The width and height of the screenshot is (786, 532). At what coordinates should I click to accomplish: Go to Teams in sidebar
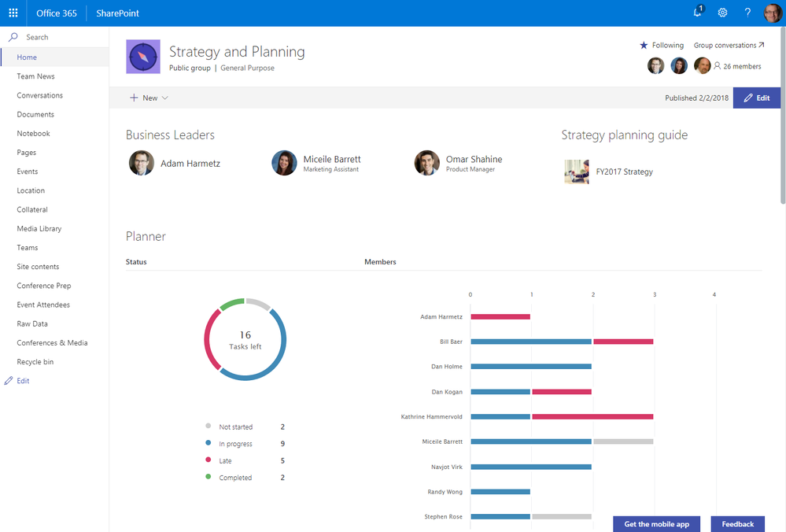pos(27,248)
